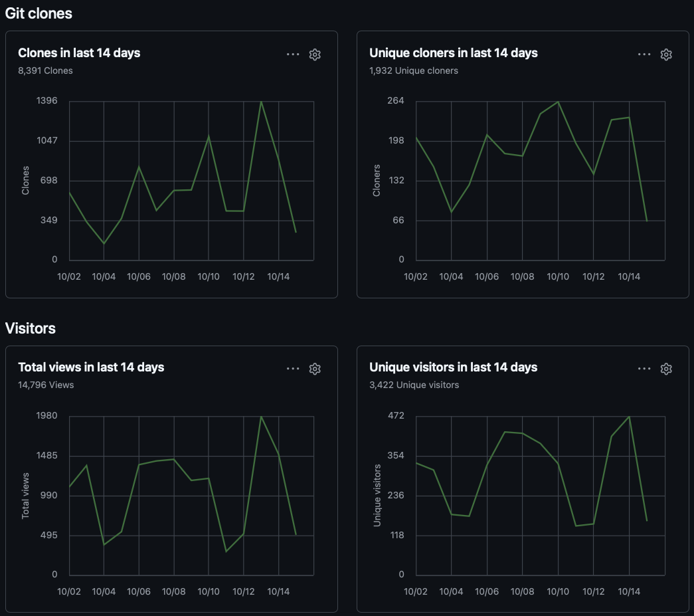This screenshot has width=694, height=616.
Task: Open settings gear on Clones chart
Action: click(x=315, y=54)
